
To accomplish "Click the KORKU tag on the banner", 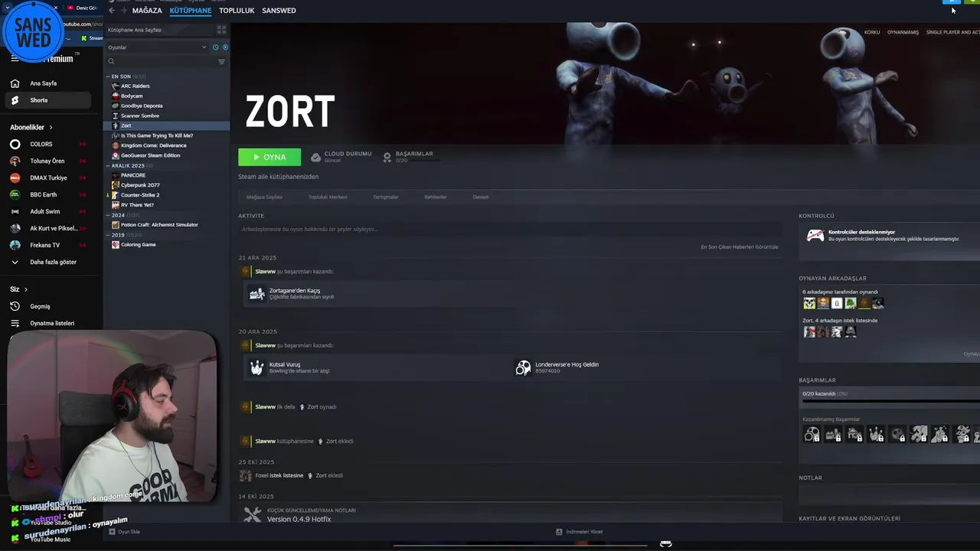I will pyautogui.click(x=872, y=33).
